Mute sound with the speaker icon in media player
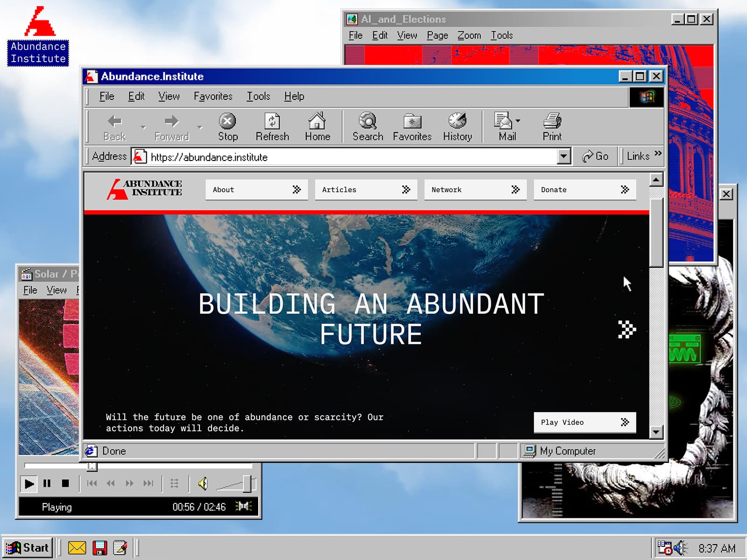 [x=204, y=484]
